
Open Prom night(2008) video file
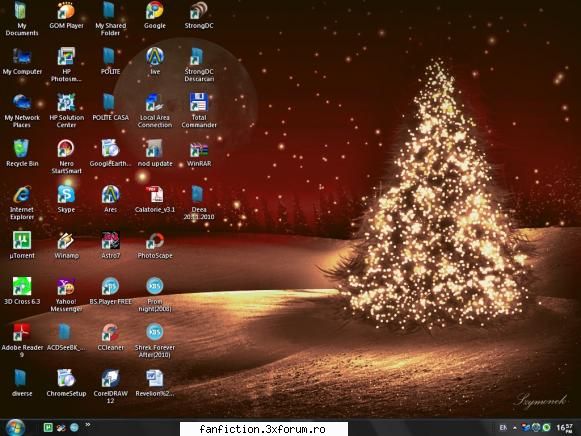click(155, 286)
